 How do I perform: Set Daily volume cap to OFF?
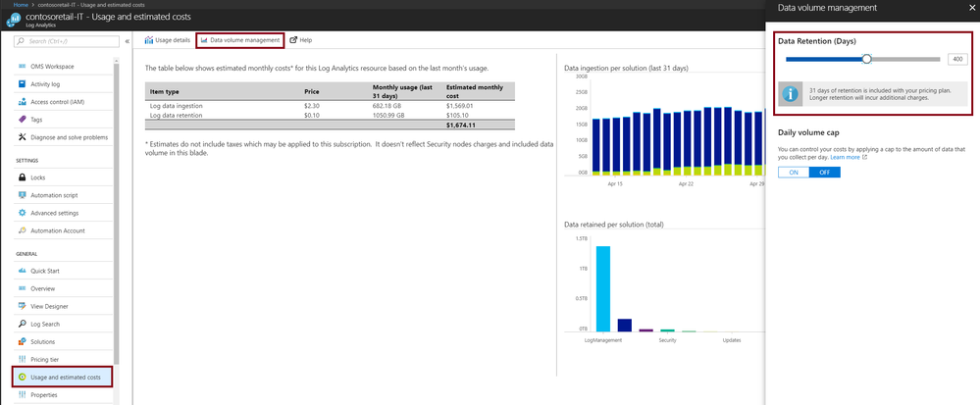(x=824, y=173)
